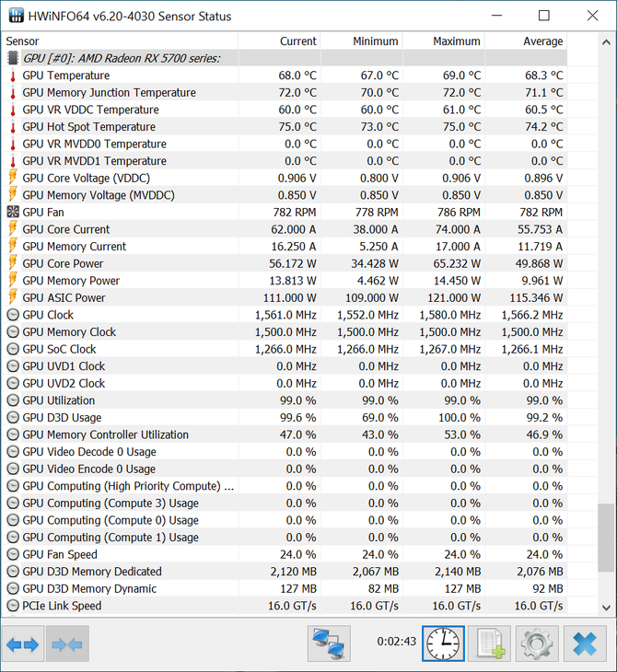Click the HWiNFO64 title bar app icon
617x672 pixels.
[16, 16]
